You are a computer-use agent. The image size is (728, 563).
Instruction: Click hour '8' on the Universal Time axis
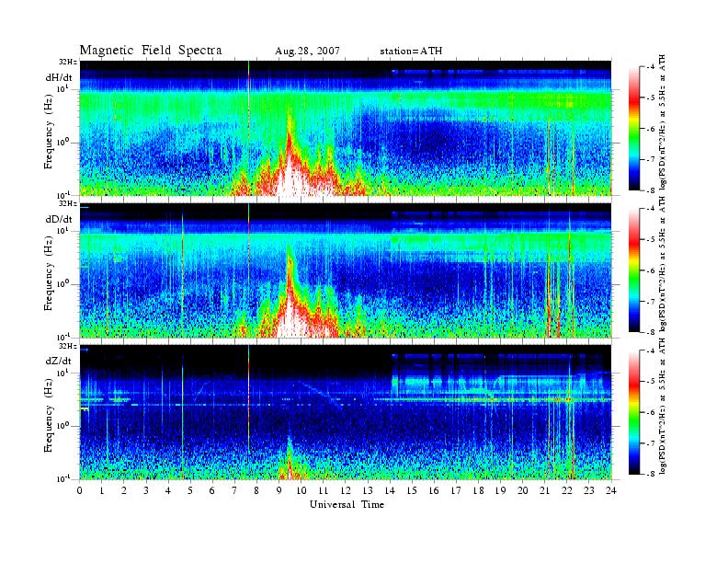[x=256, y=490]
